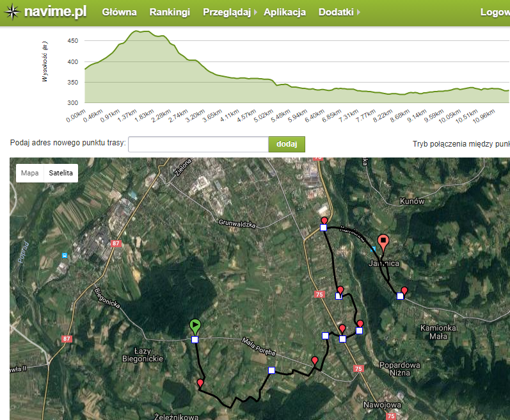Focus the new route point address field
This screenshot has height=420, width=510.
click(x=198, y=144)
